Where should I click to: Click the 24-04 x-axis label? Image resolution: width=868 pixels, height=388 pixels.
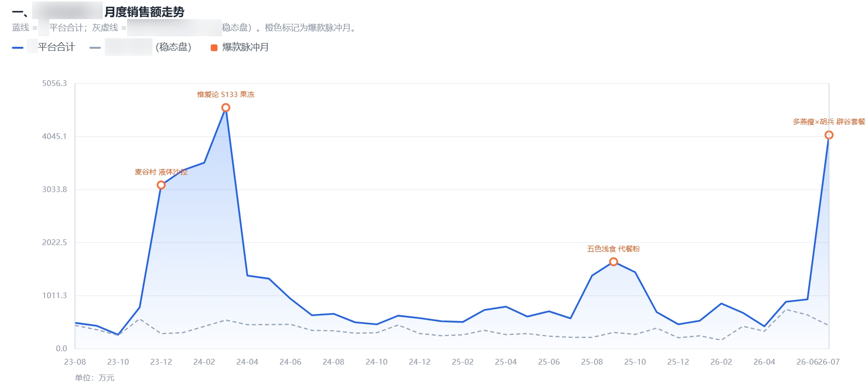247,362
